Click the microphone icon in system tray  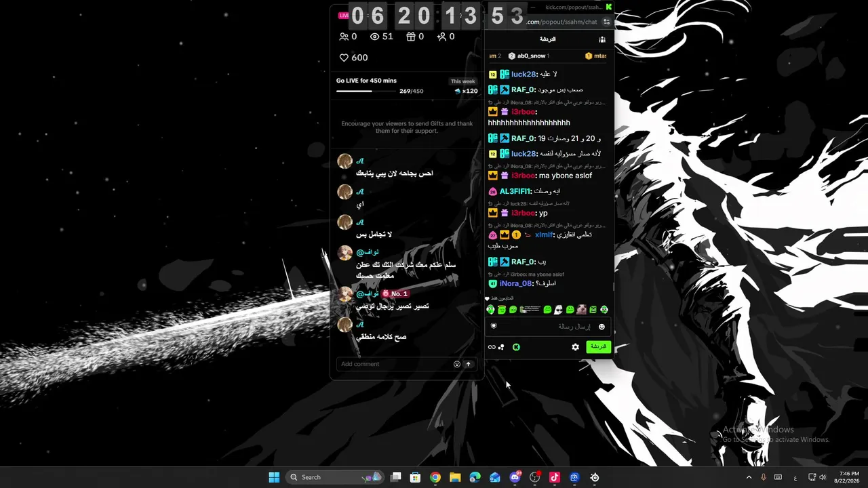pos(764,477)
